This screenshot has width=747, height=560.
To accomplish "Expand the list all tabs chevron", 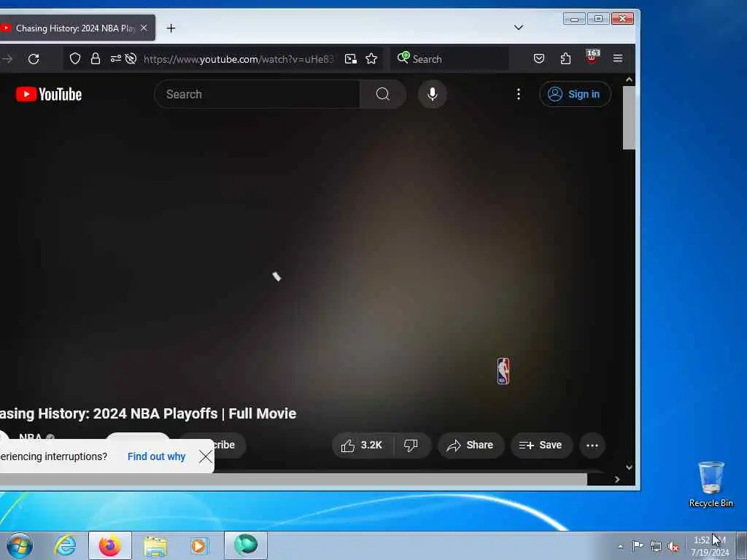I will point(519,28).
